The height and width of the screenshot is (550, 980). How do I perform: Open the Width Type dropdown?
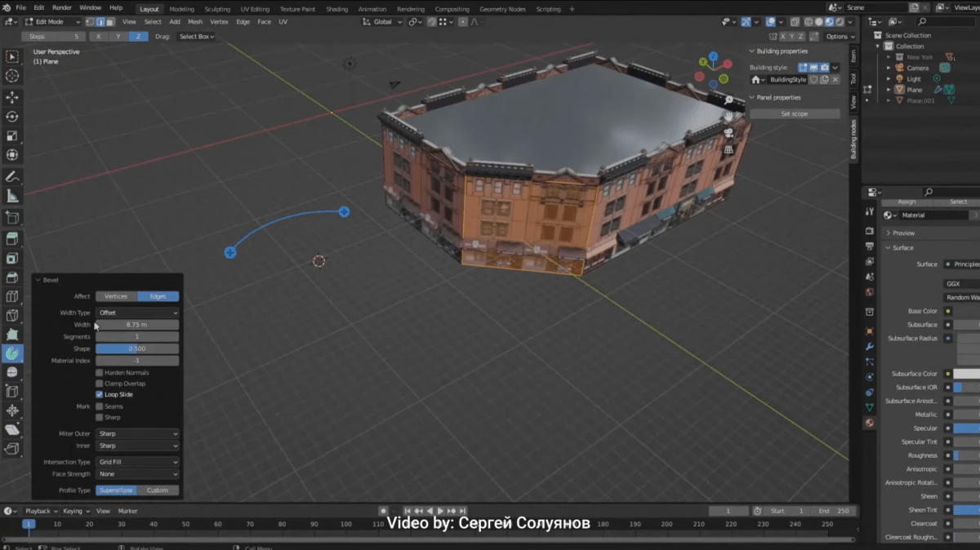(x=136, y=313)
